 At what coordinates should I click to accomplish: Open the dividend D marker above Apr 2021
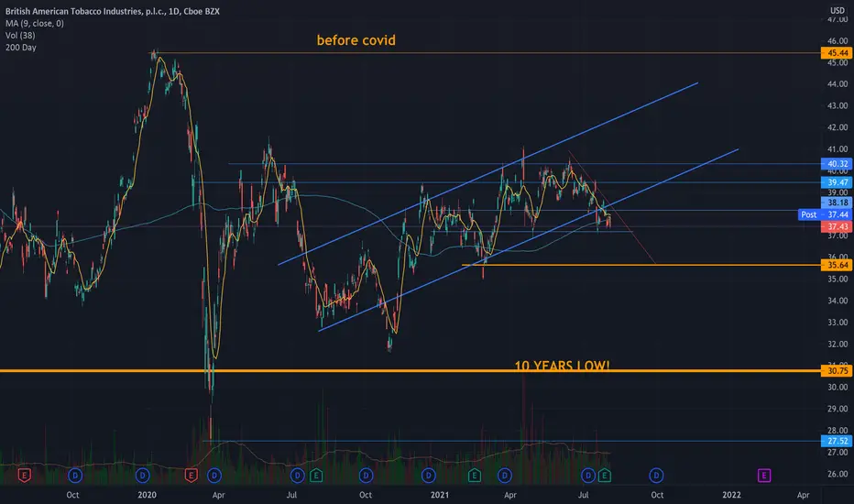tap(504, 476)
